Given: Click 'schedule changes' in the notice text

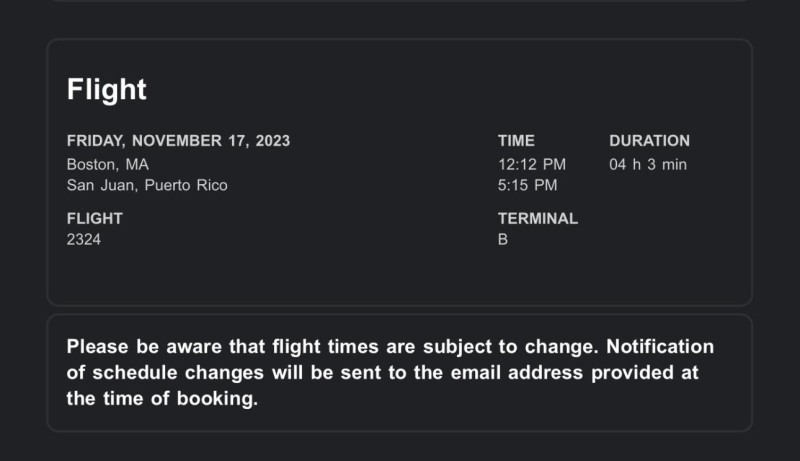Looking at the screenshot, I should point(178,373).
